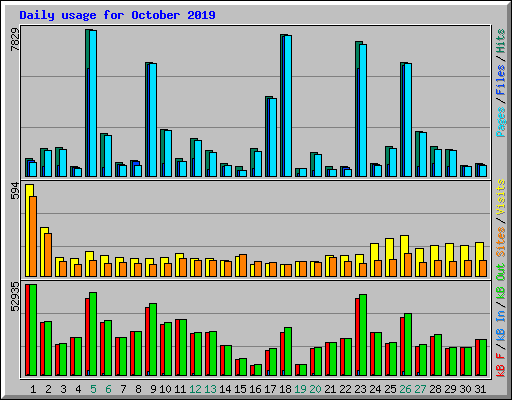Select the cyan pages bar for day 18
The height and width of the screenshot is (400, 512).
(288, 106)
